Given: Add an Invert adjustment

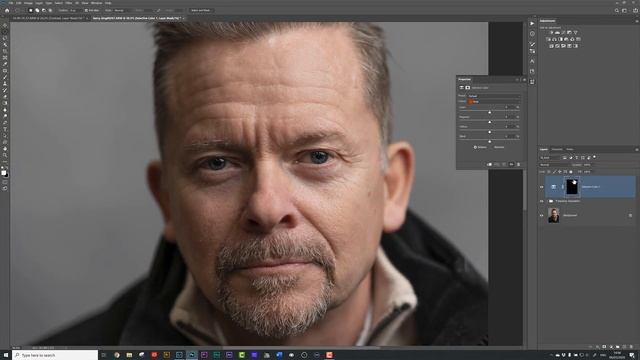Looking at the screenshot, I should 551,46.
